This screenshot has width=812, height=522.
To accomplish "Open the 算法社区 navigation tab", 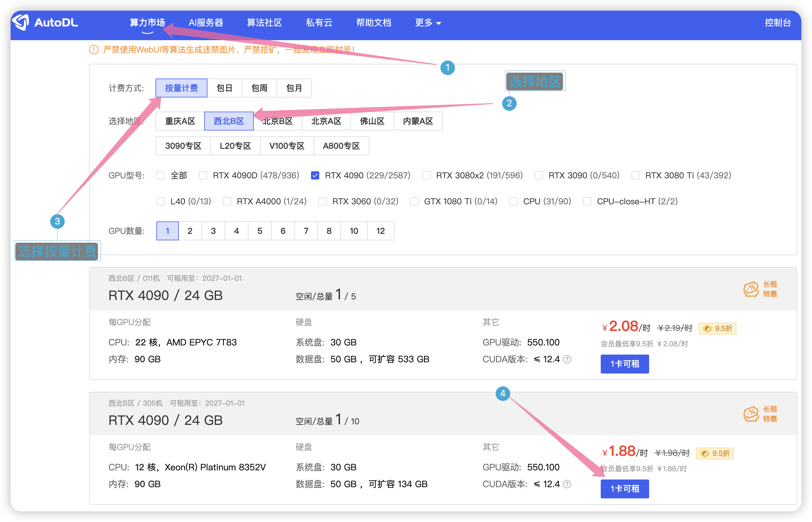I will pos(264,23).
